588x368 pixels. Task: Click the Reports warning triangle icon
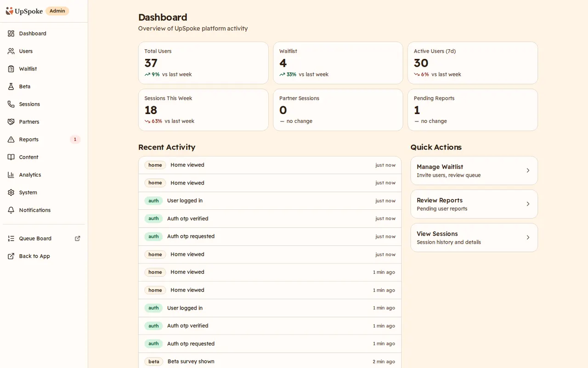(x=11, y=139)
